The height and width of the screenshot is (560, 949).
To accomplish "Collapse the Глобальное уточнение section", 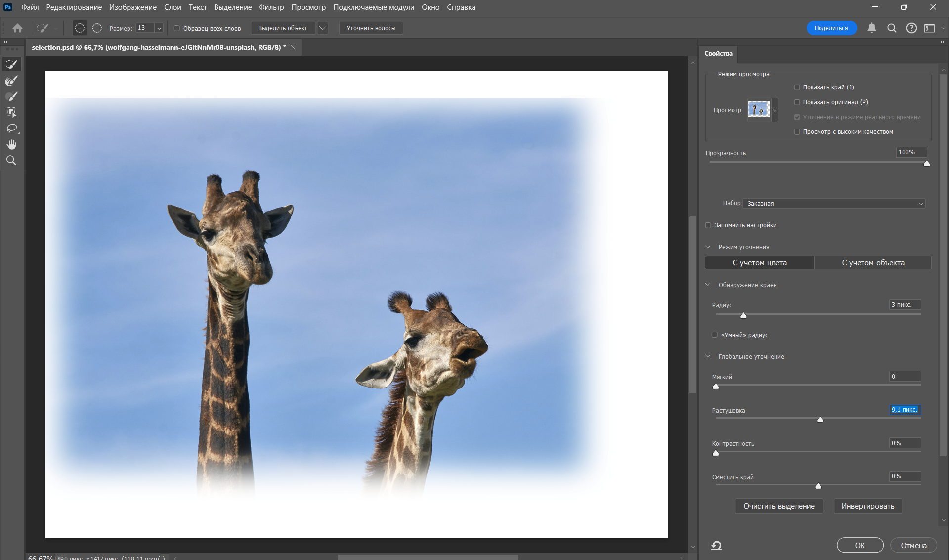I will [708, 356].
